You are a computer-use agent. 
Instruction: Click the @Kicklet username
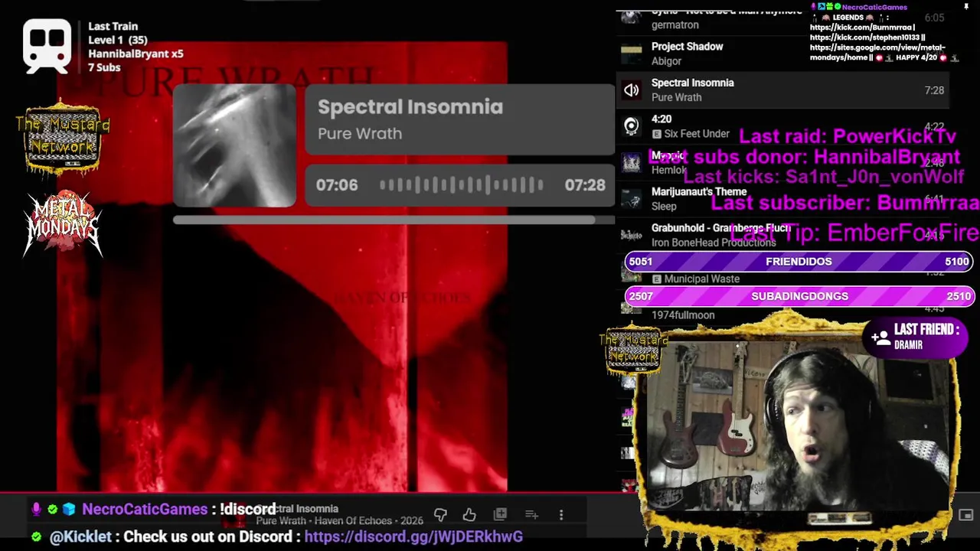[80, 536]
